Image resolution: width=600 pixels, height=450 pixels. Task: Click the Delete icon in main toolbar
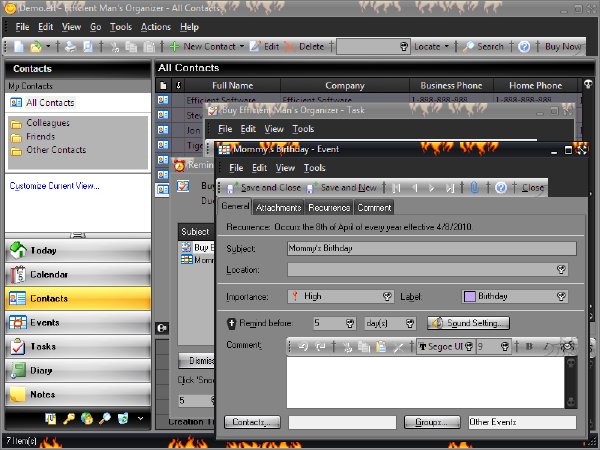click(290, 47)
